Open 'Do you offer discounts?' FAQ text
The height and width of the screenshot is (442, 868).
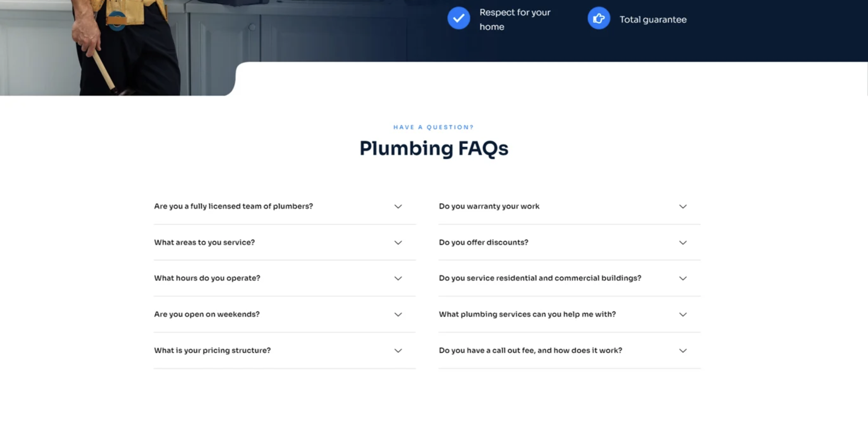click(x=483, y=242)
